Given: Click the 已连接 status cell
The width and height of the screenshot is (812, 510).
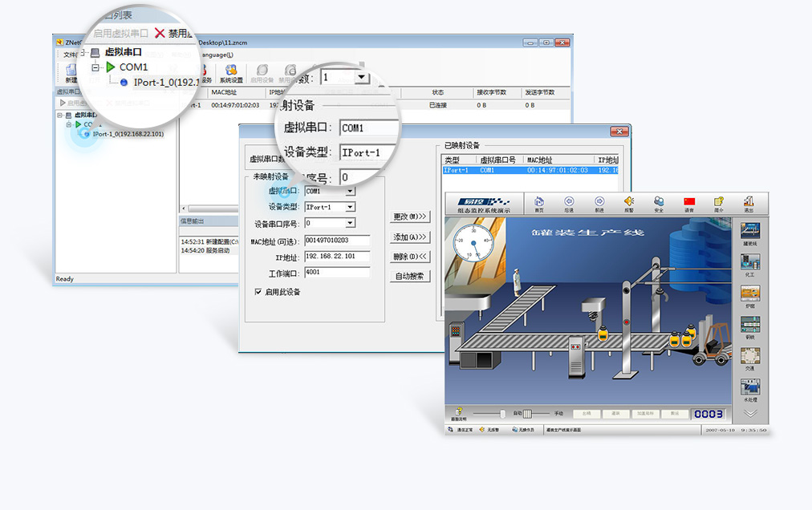Looking at the screenshot, I should click(437, 105).
